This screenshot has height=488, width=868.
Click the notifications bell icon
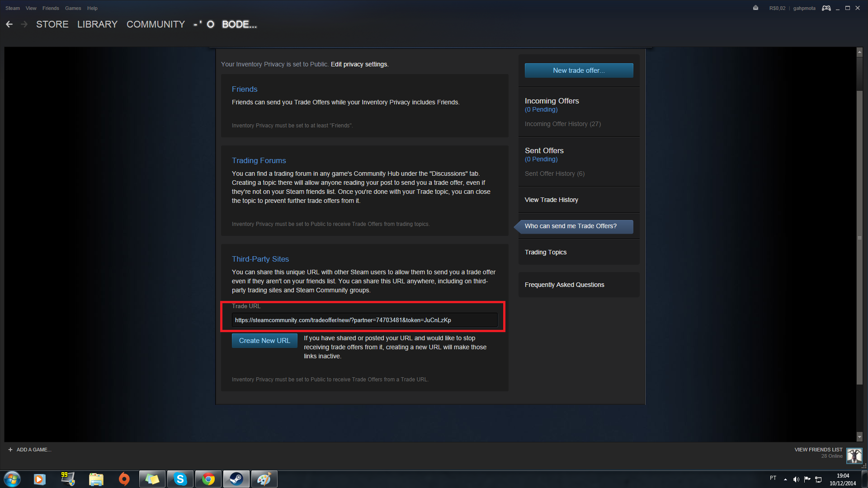(x=755, y=7)
